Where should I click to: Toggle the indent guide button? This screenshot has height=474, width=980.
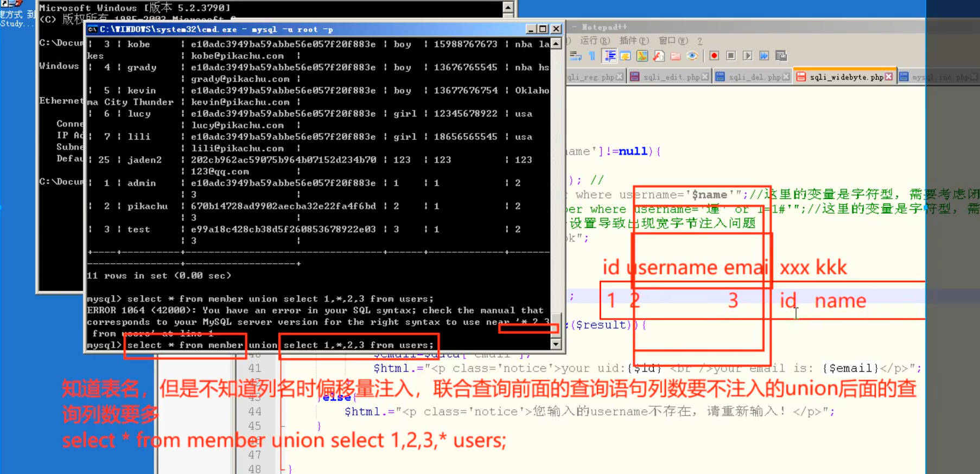tap(610, 56)
